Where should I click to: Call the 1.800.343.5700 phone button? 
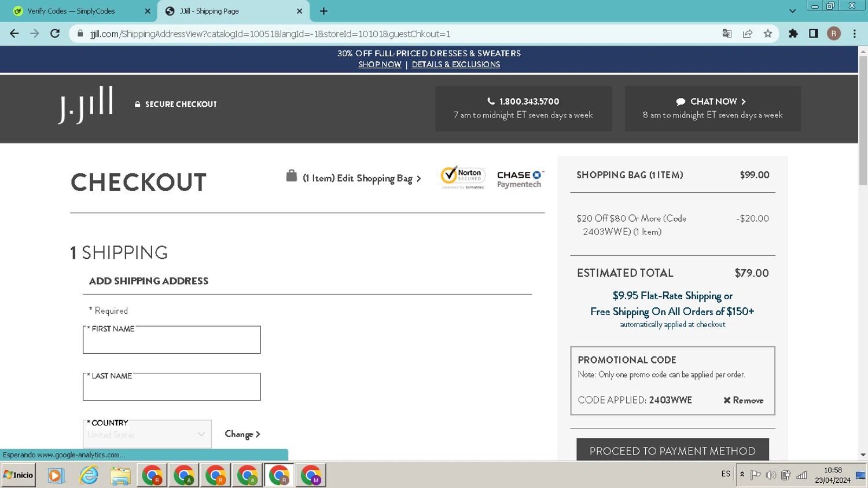[524, 108]
